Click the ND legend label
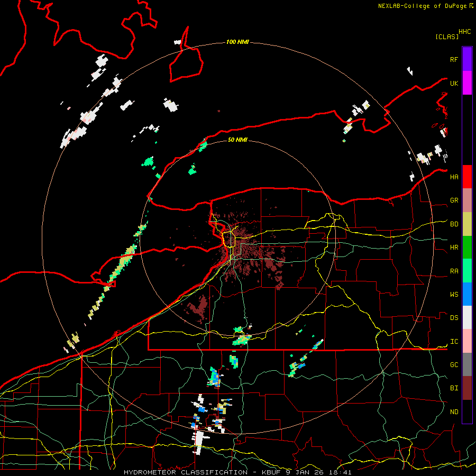 (454, 412)
